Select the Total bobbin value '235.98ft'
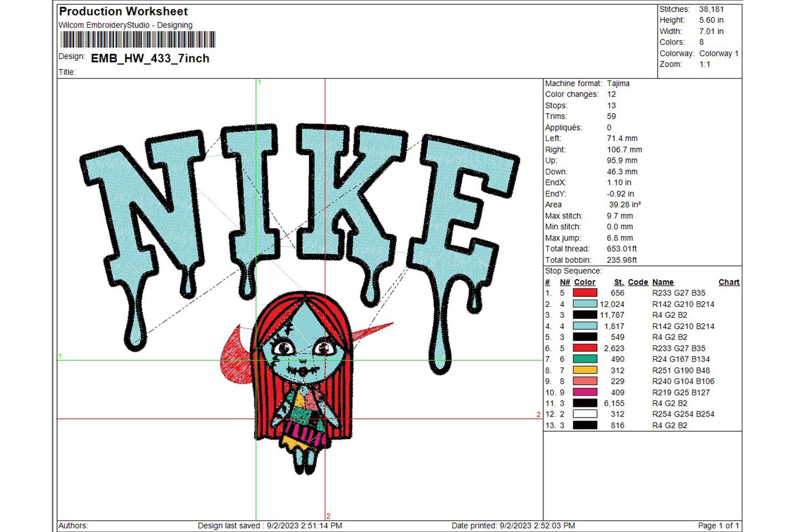This screenshot has width=800, height=532. point(622,260)
